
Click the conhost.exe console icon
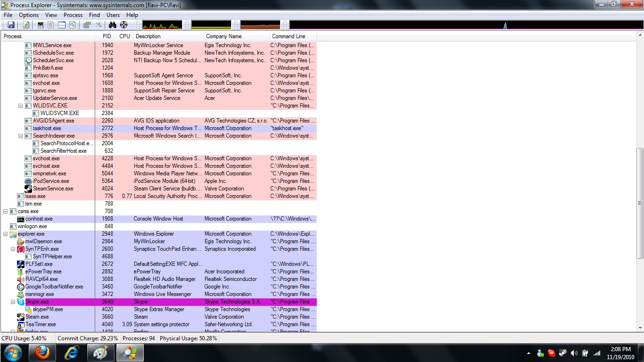point(21,219)
